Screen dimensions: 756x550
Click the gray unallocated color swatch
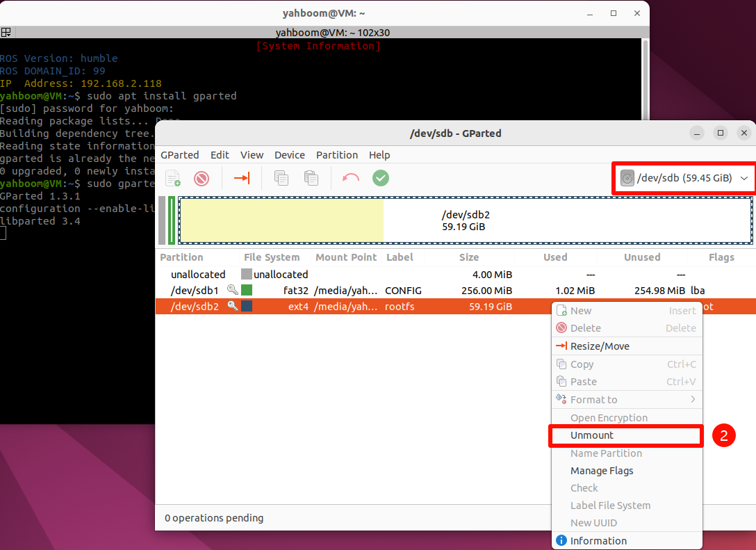tap(247, 274)
